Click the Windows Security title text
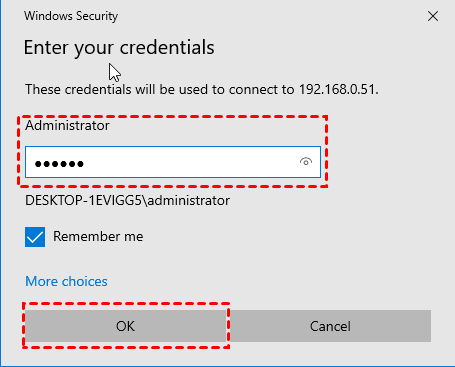 pos(71,16)
